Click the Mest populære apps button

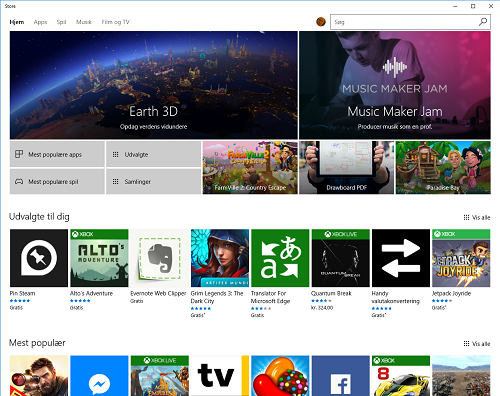tap(57, 154)
